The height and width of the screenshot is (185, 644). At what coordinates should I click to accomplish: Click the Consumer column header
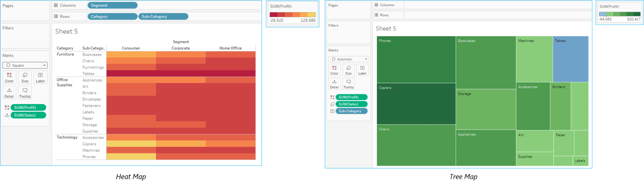(x=131, y=48)
